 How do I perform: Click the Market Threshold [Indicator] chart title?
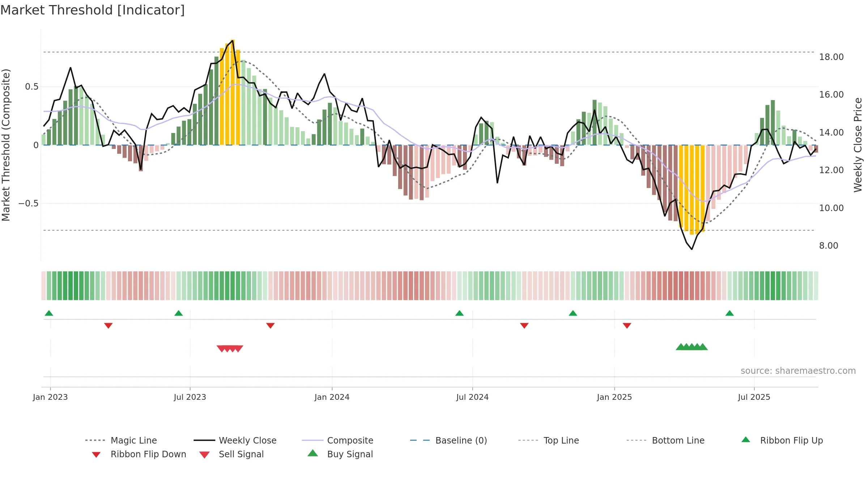tap(93, 10)
